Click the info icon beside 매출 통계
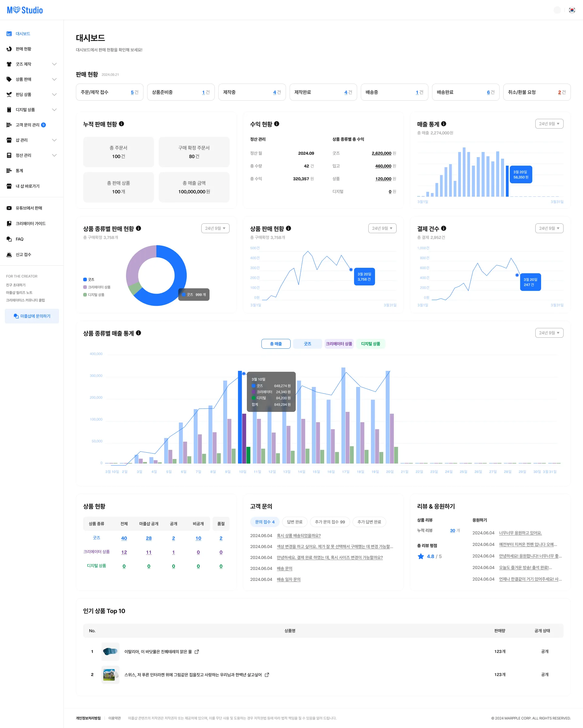 [x=444, y=124]
